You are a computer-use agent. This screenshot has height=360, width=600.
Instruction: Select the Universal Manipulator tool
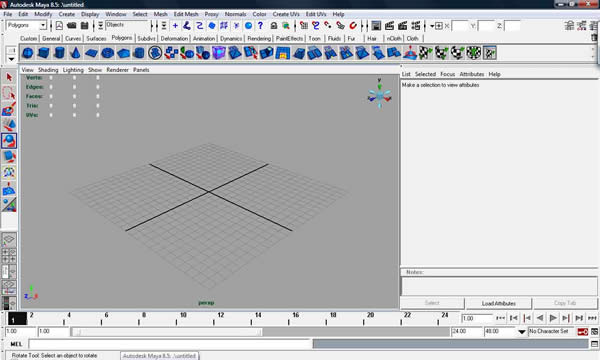click(9, 173)
